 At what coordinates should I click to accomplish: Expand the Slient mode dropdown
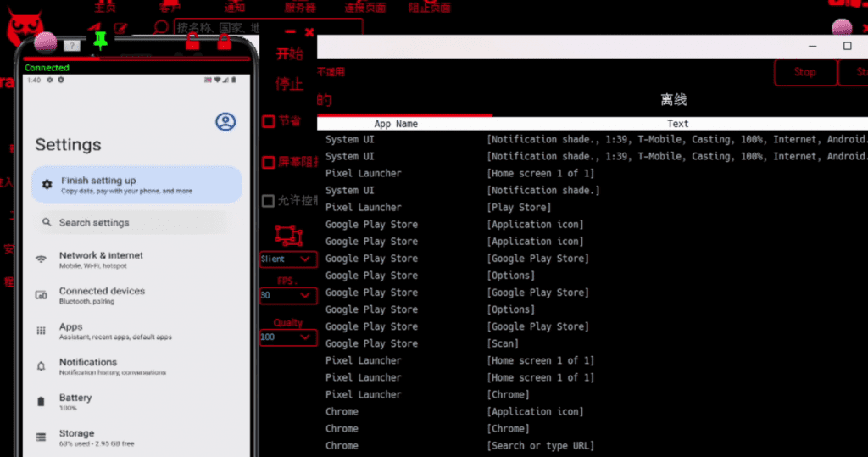pyautogui.click(x=288, y=259)
